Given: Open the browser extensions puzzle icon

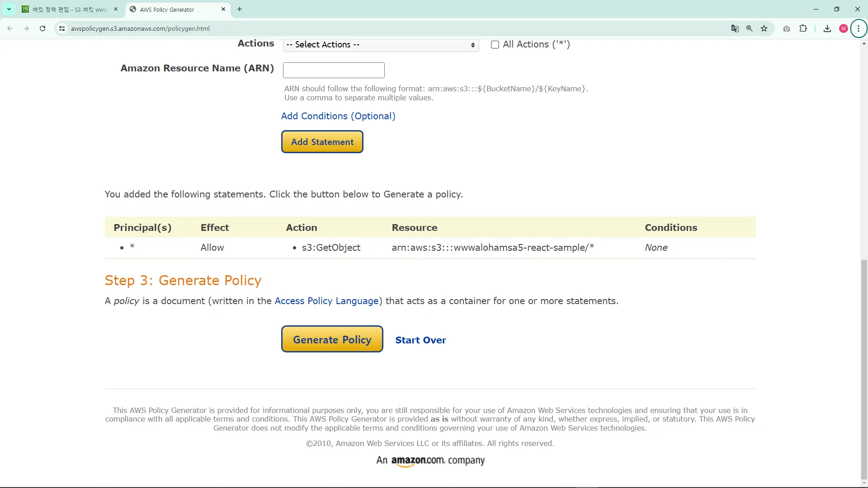Looking at the screenshot, I should [803, 28].
